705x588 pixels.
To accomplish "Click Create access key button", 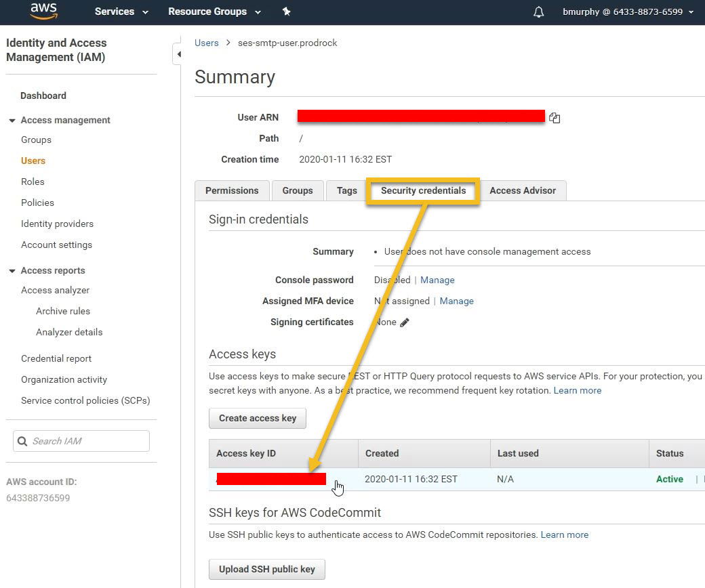I will (258, 418).
